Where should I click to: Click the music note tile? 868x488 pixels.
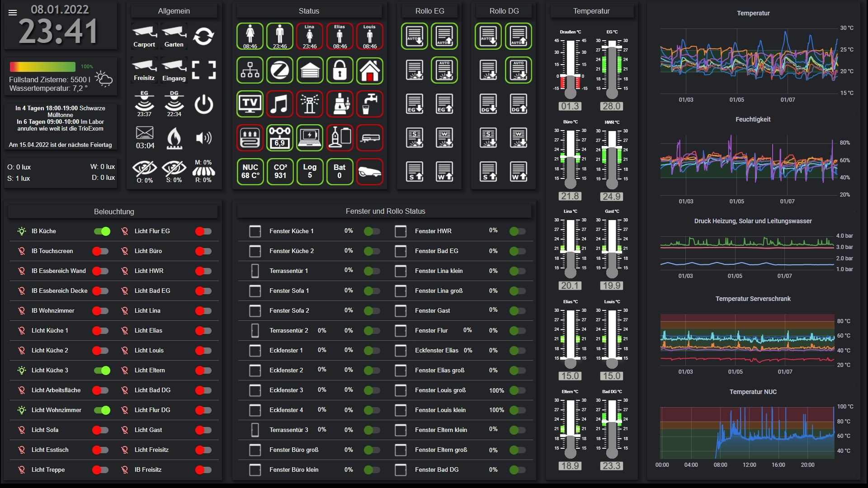(x=280, y=104)
